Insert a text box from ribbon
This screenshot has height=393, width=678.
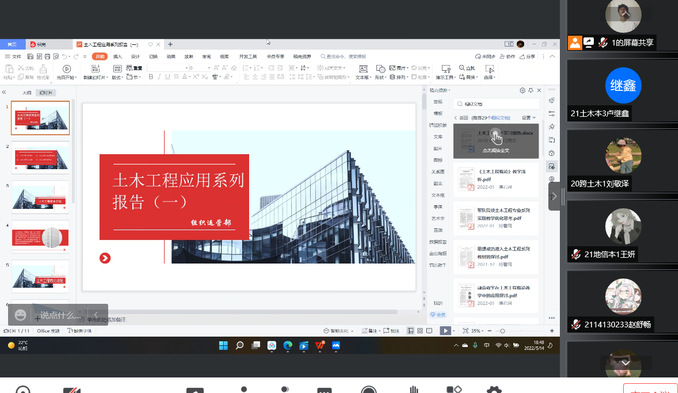pos(363,72)
